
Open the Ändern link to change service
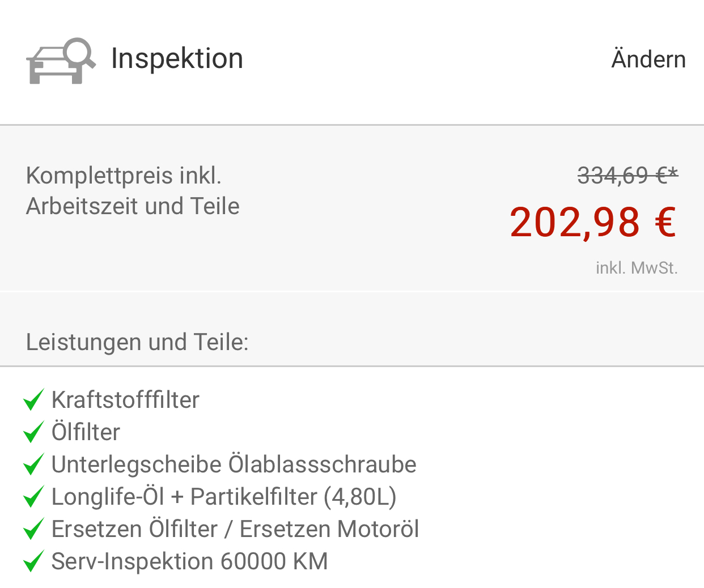point(648,59)
